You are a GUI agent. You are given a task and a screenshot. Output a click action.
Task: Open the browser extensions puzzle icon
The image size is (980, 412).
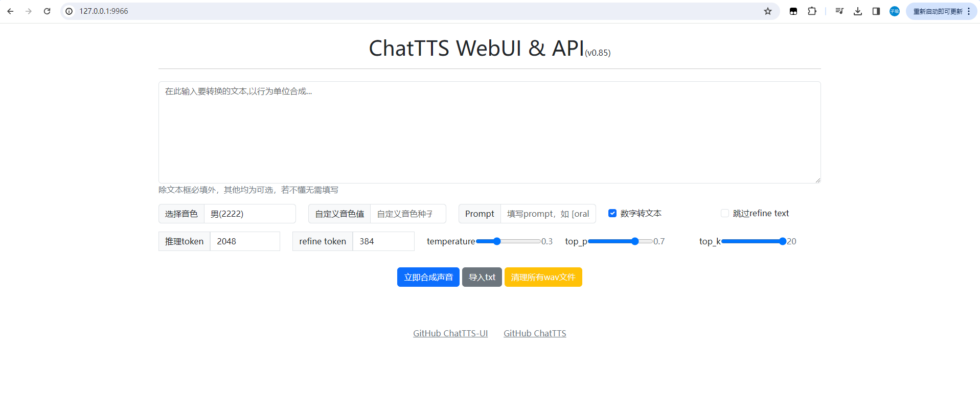tap(812, 11)
